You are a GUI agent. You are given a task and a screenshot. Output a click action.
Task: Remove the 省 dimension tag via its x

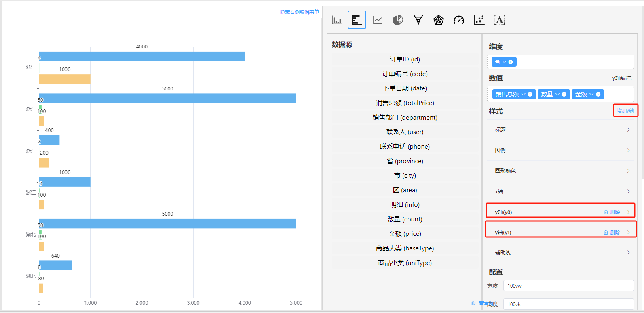[511, 62]
